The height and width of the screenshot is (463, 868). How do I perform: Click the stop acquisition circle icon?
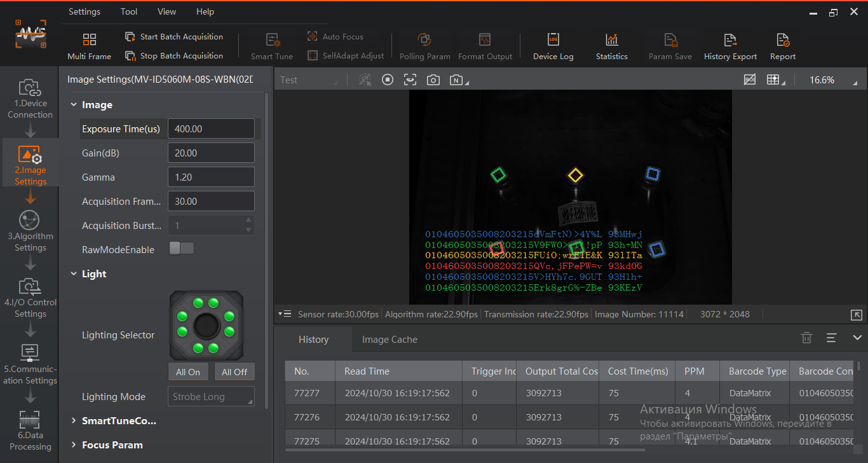coord(388,79)
